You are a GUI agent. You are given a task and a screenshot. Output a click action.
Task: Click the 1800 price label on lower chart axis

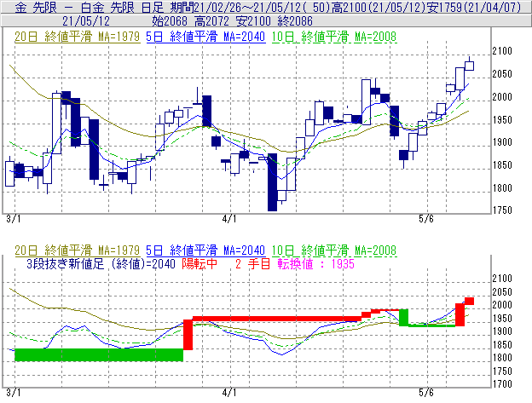(x=502, y=358)
